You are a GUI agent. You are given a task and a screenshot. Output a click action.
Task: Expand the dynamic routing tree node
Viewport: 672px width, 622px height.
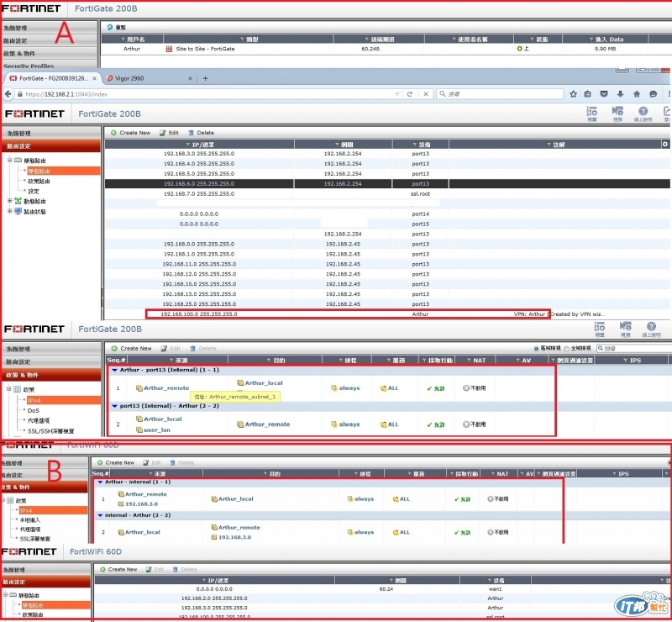pyautogui.click(x=9, y=201)
